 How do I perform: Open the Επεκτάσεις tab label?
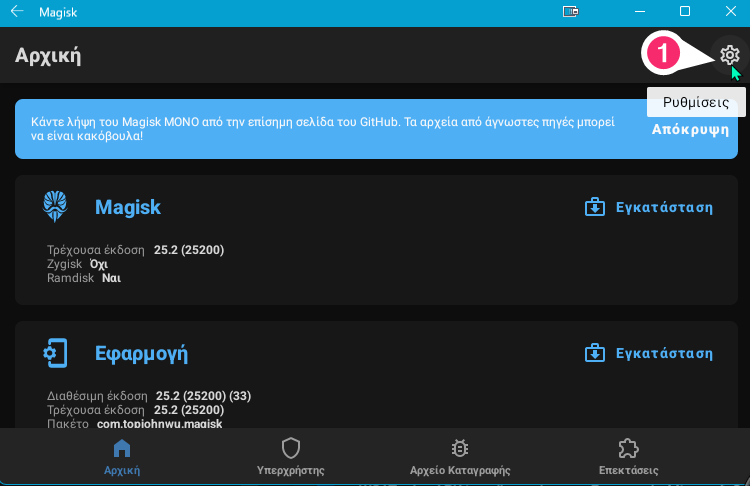pos(628,470)
